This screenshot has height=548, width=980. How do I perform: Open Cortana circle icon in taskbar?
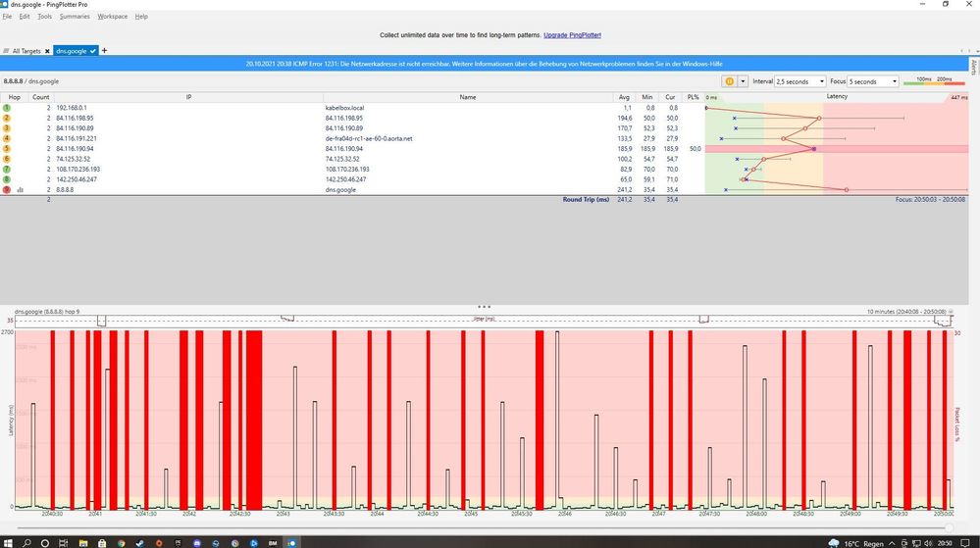tap(44, 543)
